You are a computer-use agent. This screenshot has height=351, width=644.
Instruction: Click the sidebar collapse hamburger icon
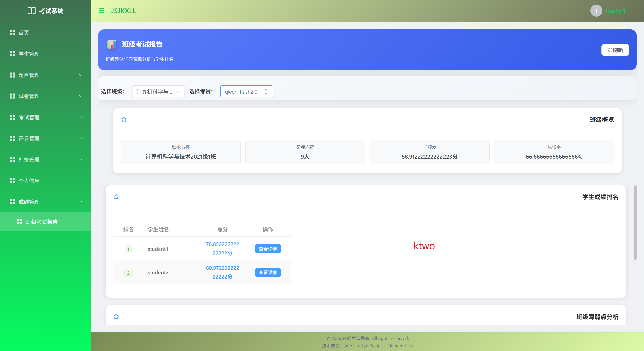[102, 11]
